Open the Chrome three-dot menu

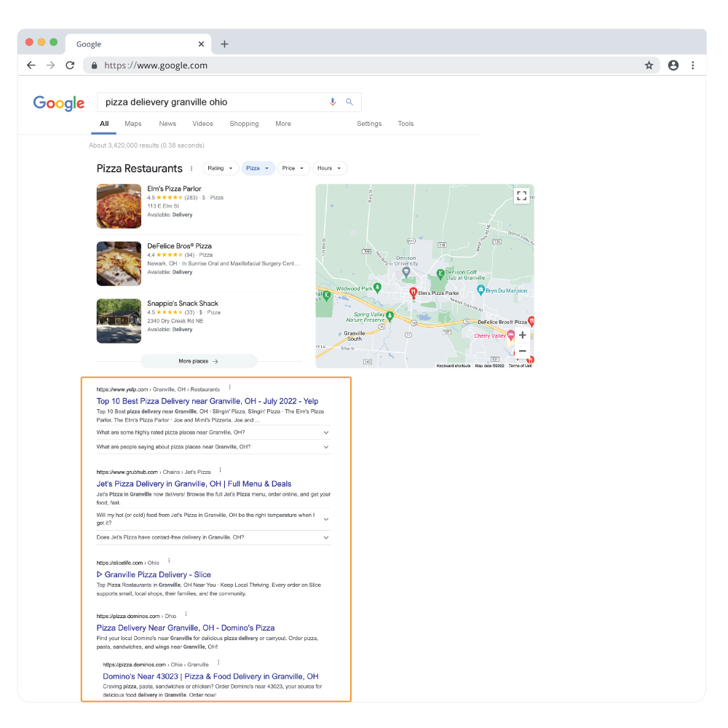[693, 66]
